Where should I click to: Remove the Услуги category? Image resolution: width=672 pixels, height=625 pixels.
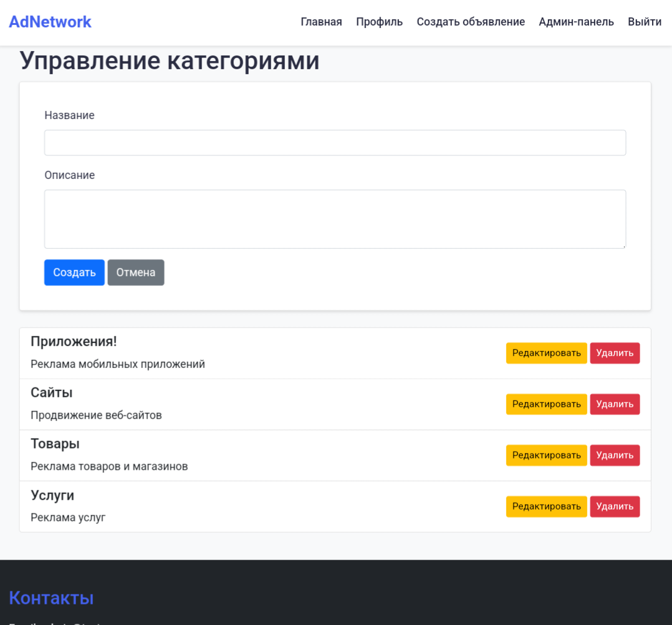click(615, 506)
